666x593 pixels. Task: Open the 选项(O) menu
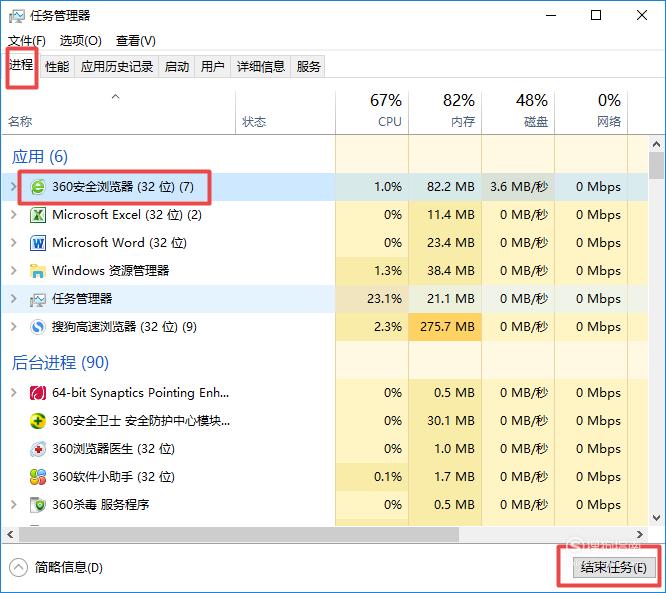pos(81,41)
